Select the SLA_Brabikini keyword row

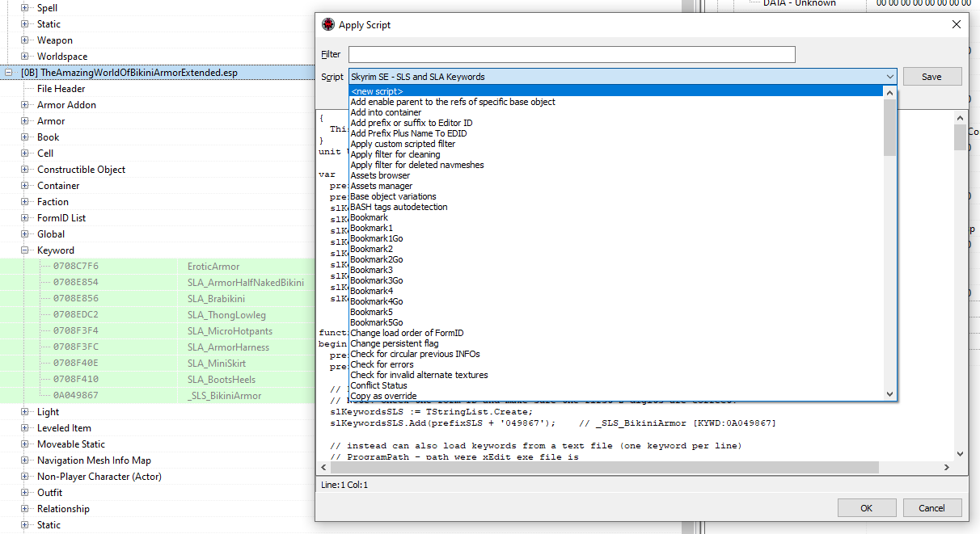click(158, 299)
